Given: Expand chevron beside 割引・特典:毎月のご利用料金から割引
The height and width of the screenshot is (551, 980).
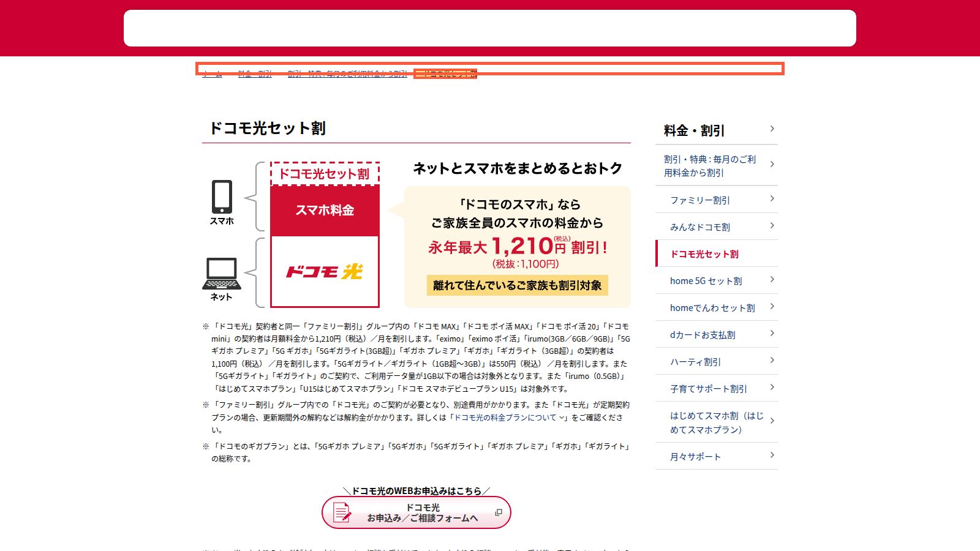Looking at the screenshot, I should (772, 165).
